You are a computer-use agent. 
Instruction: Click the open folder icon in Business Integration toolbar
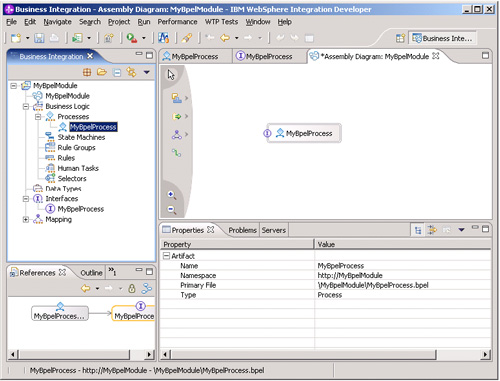(102, 72)
